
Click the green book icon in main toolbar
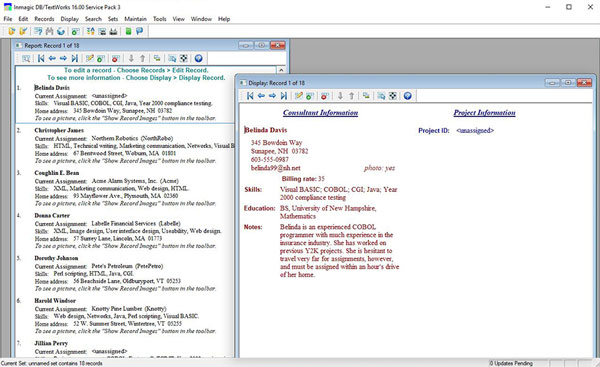tap(128, 31)
